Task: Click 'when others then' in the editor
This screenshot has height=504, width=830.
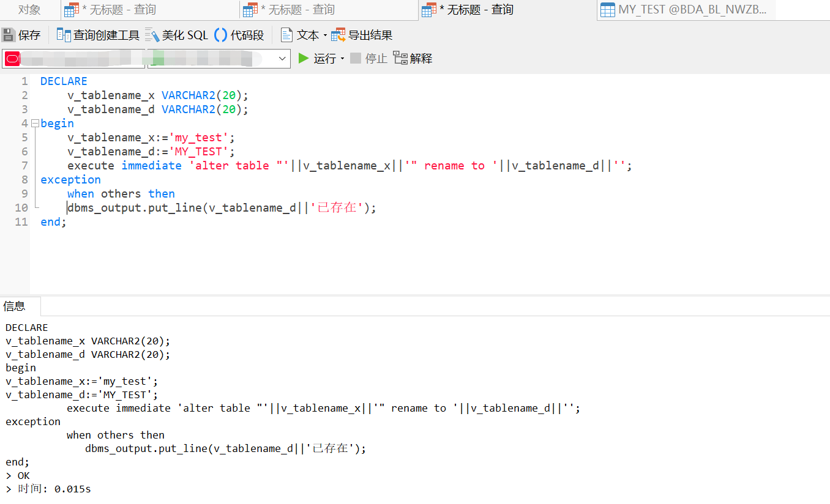Action: click(x=121, y=194)
